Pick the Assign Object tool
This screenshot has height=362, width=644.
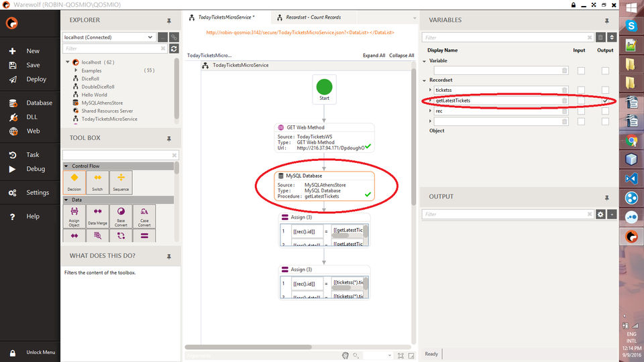(x=74, y=217)
